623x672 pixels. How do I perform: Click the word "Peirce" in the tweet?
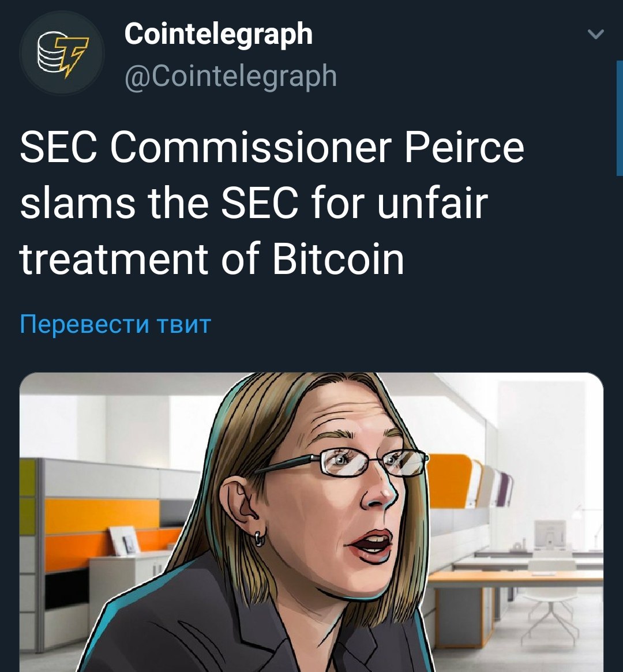point(464,148)
